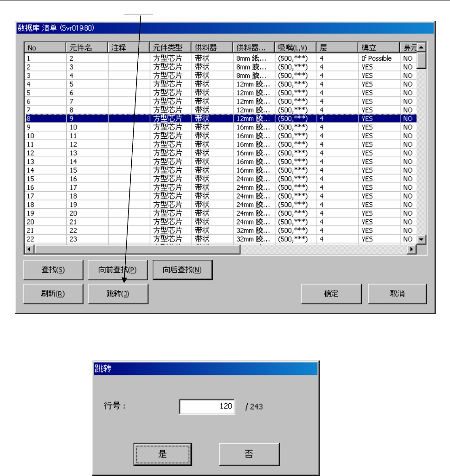Click the 向前查找(P) button
The width and height of the screenshot is (450, 476).
117,270
